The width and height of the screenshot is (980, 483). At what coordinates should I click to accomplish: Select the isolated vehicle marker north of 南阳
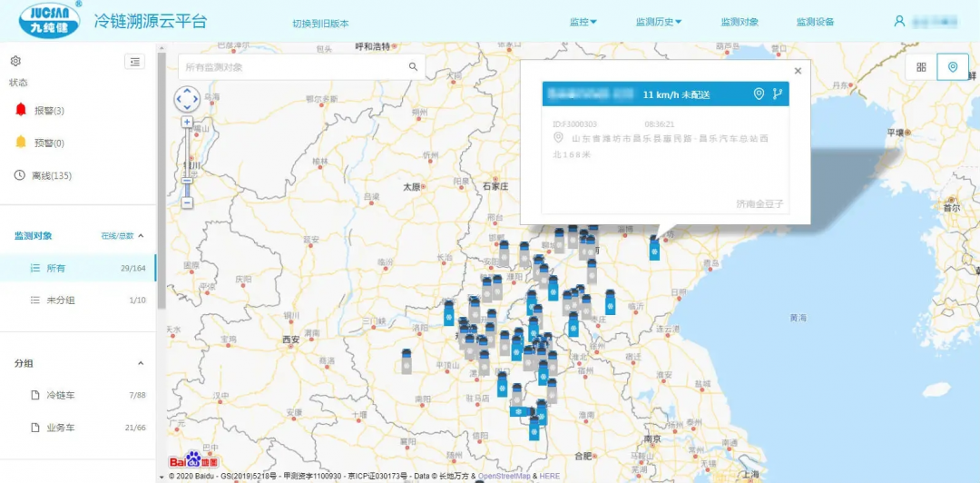tap(407, 361)
